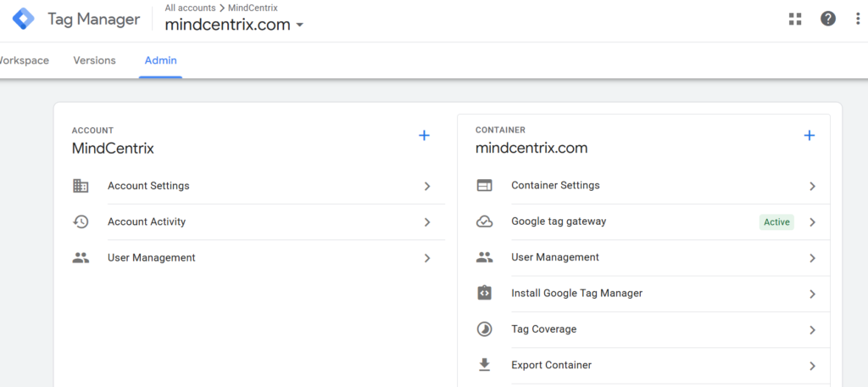This screenshot has height=387, width=868.
Task: Click the container User Management people icon
Action: tap(484, 257)
